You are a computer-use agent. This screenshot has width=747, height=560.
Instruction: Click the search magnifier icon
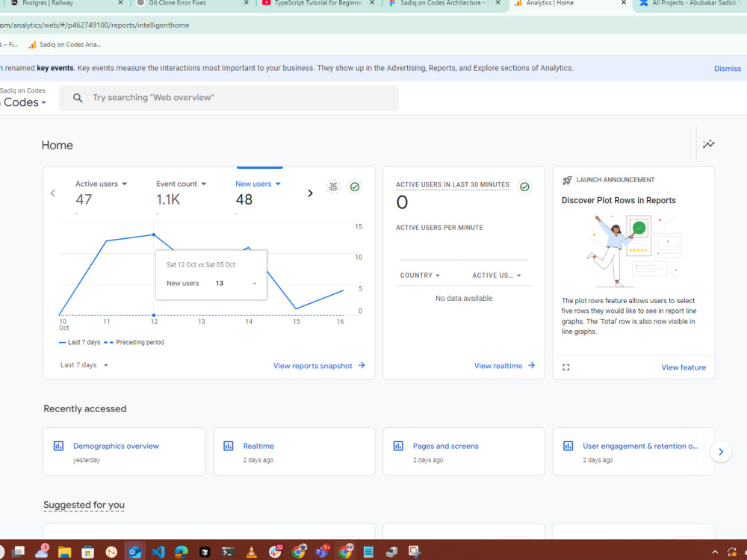pos(78,98)
